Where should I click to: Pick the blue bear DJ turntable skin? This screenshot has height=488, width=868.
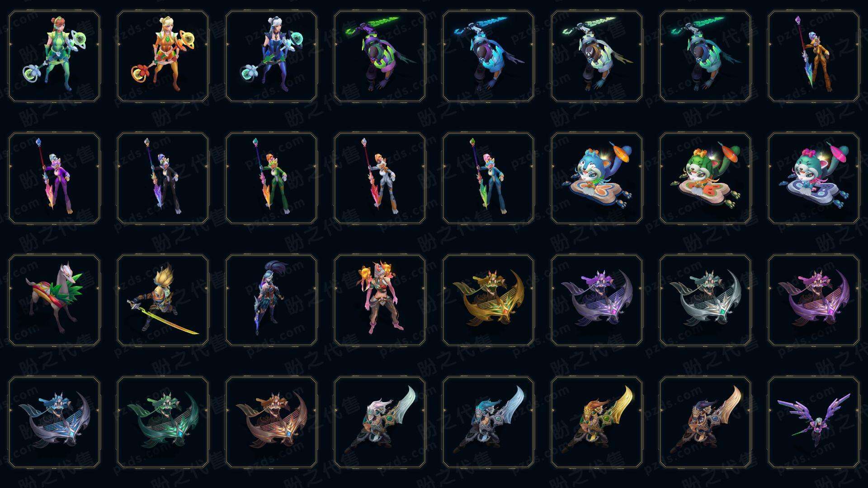click(597, 178)
